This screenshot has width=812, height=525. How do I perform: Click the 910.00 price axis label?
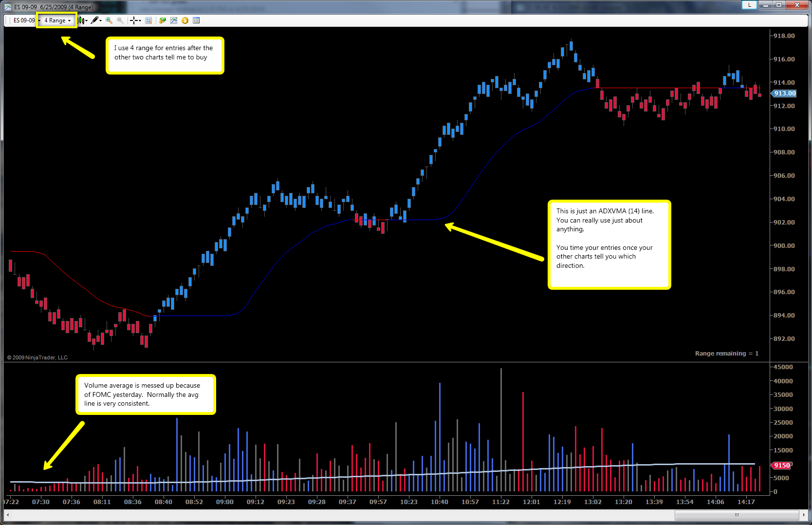(x=784, y=129)
